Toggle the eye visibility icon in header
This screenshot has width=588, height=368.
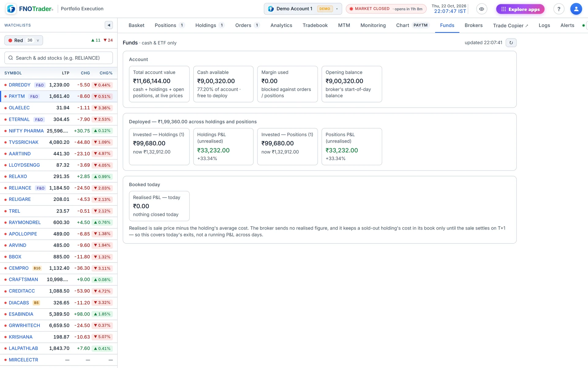[x=481, y=9]
